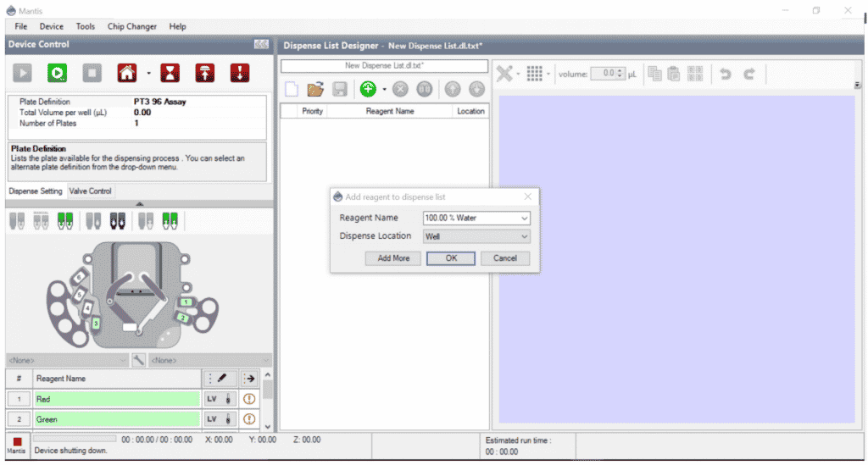Open the Chip Changer menu
Screen dimensions: 868x465
coord(131,26)
